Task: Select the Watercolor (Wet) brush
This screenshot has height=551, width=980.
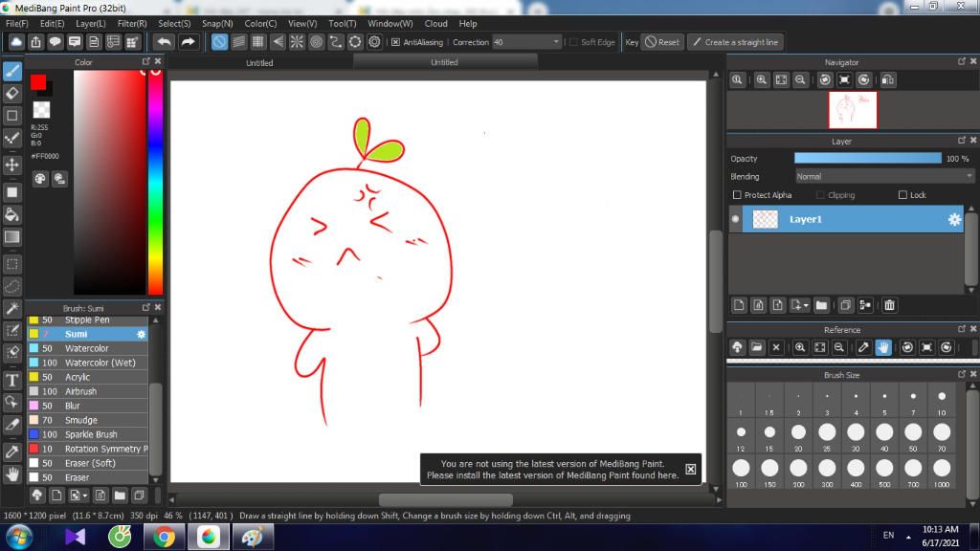Action: pos(87,363)
